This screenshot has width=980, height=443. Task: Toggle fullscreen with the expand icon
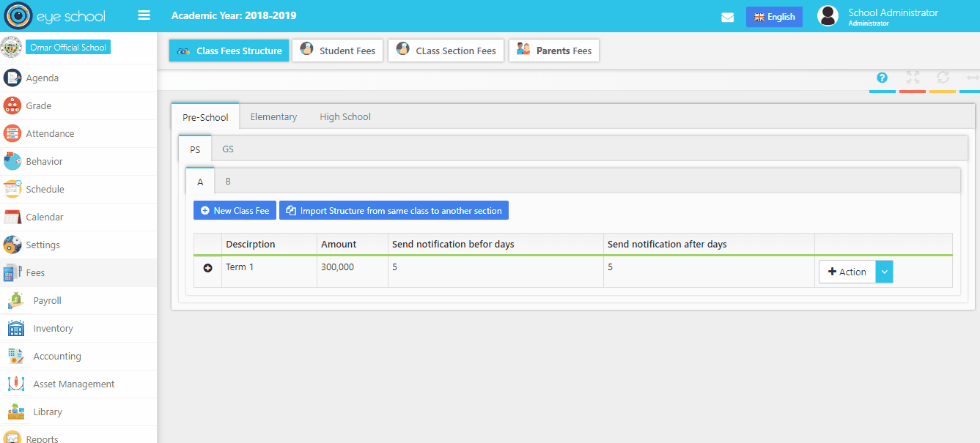click(913, 78)
